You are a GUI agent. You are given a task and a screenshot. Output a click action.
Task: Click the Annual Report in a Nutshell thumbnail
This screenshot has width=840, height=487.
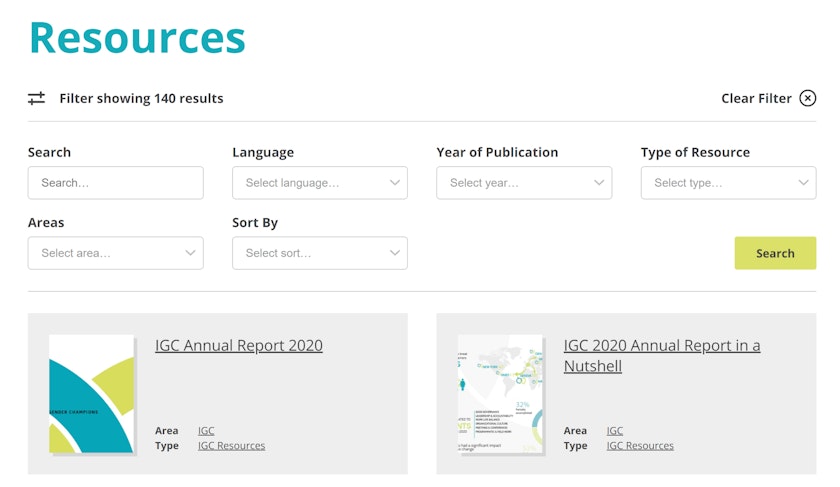(x=500, y=394)
